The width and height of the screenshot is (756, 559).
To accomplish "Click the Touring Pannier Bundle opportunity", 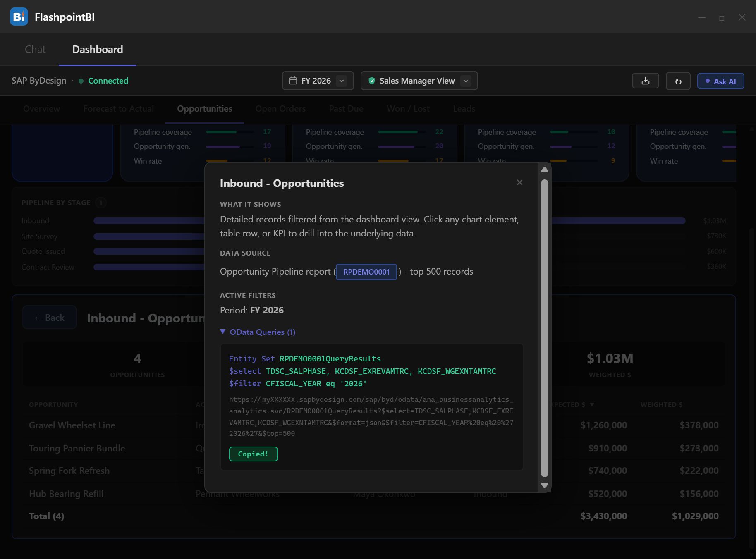I will tap(77, 448).
